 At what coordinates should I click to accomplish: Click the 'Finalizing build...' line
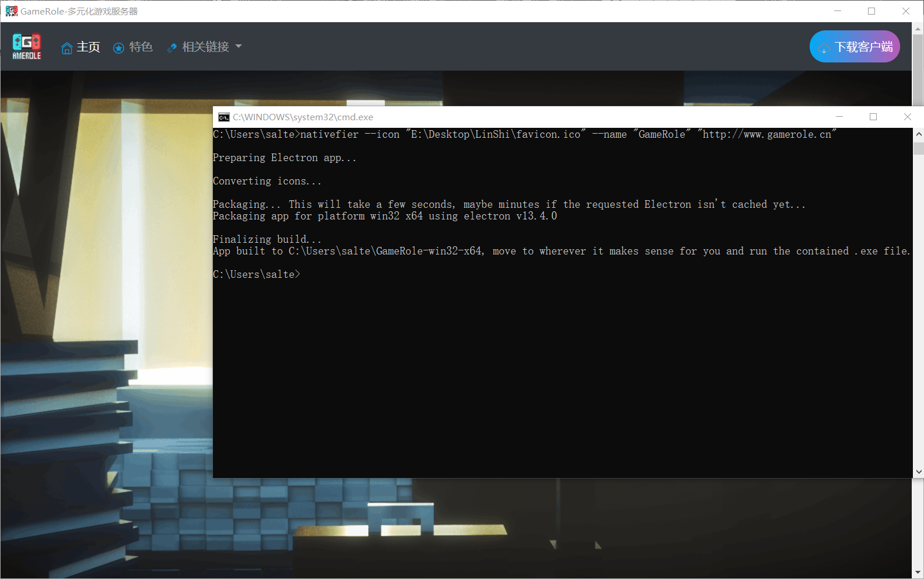click(267, 239)
